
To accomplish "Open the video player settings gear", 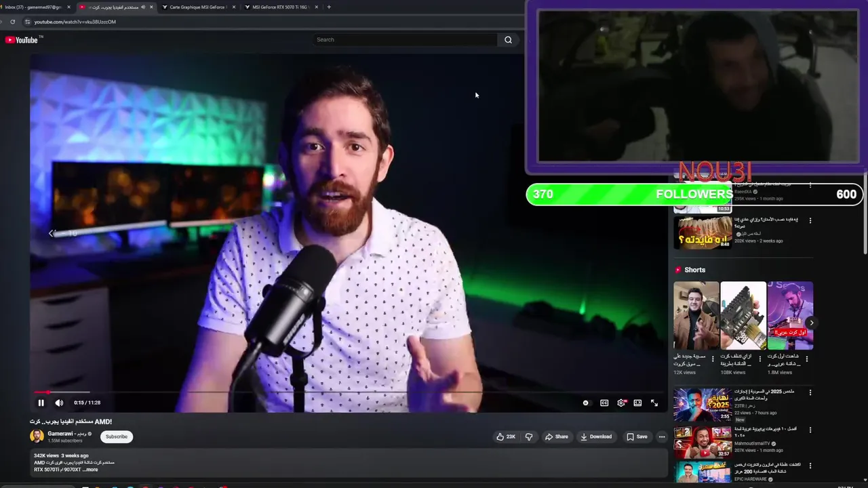I will [x=621, y=403].
